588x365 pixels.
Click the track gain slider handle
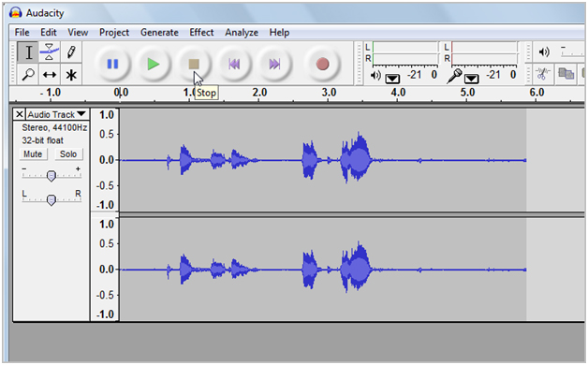point(51,175)
